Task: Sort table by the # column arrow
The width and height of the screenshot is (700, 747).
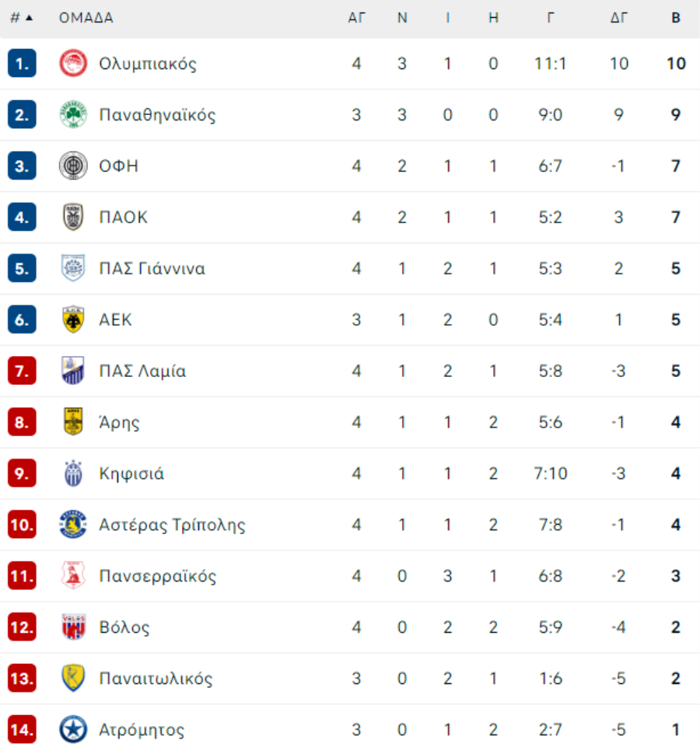Action: coord(29,18)
